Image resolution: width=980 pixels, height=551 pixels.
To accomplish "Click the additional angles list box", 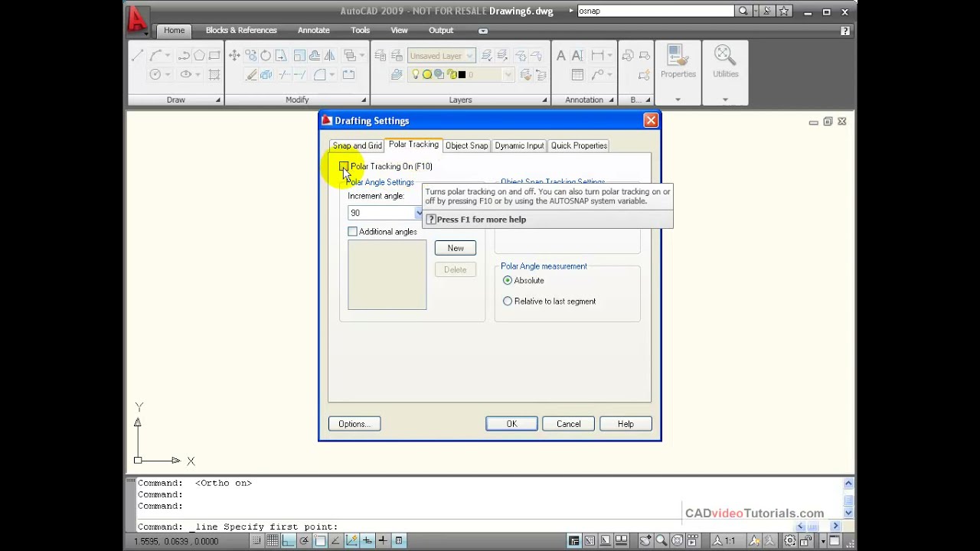I will 387,275.
